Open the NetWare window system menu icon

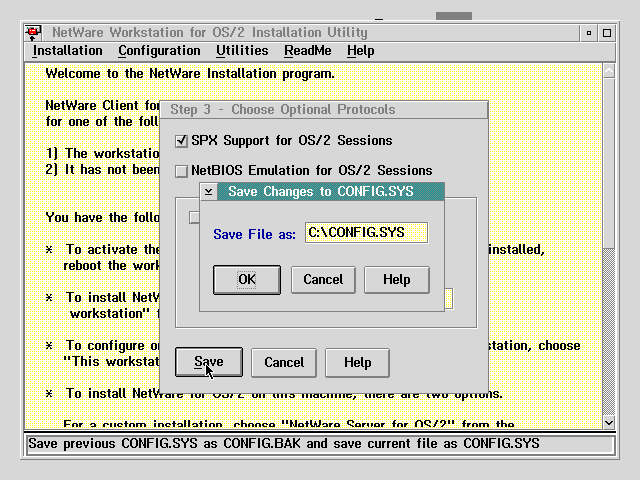pyautogui.click(x=33, y=33)
